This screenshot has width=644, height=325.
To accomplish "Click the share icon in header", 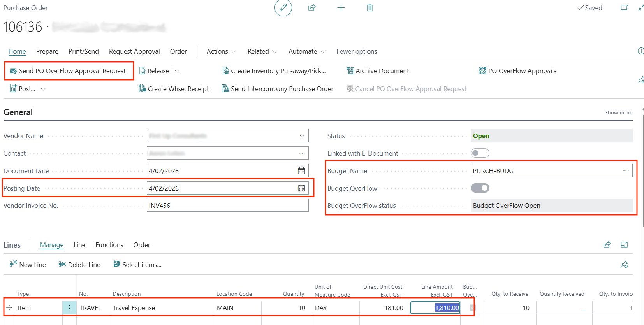I will [312, 8].
